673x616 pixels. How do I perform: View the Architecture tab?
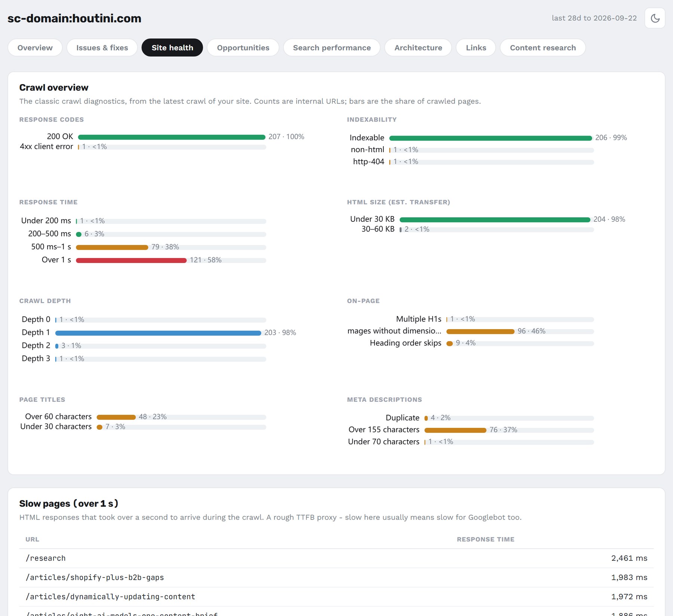(418, 47)
